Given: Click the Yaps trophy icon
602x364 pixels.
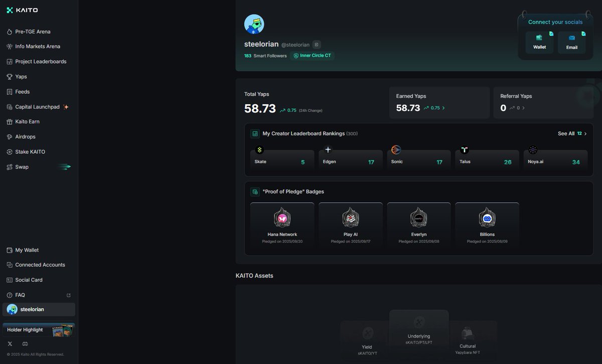Looking at the screenshot, I should tap(10, 77).
